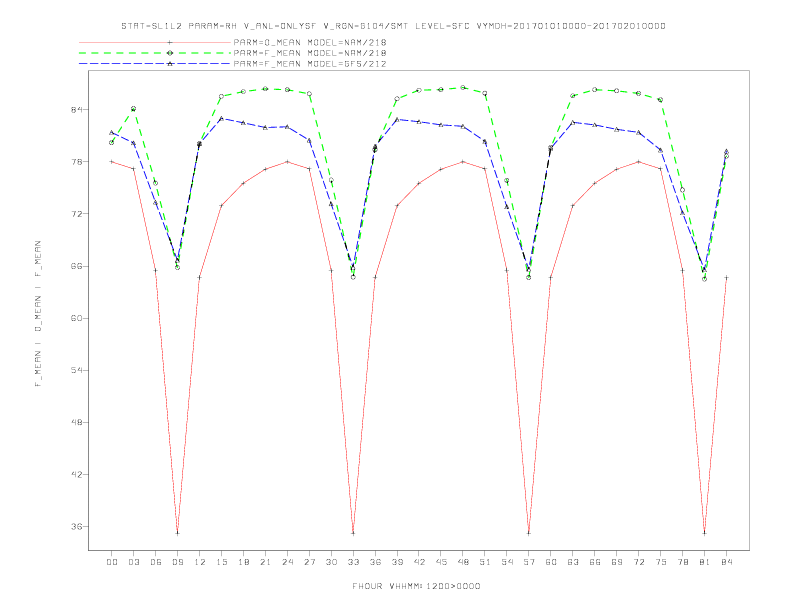Select legend entry PARM=F_MEAN MODEL=GFS/212
The image size is (792, 612).
pos(310,64)
